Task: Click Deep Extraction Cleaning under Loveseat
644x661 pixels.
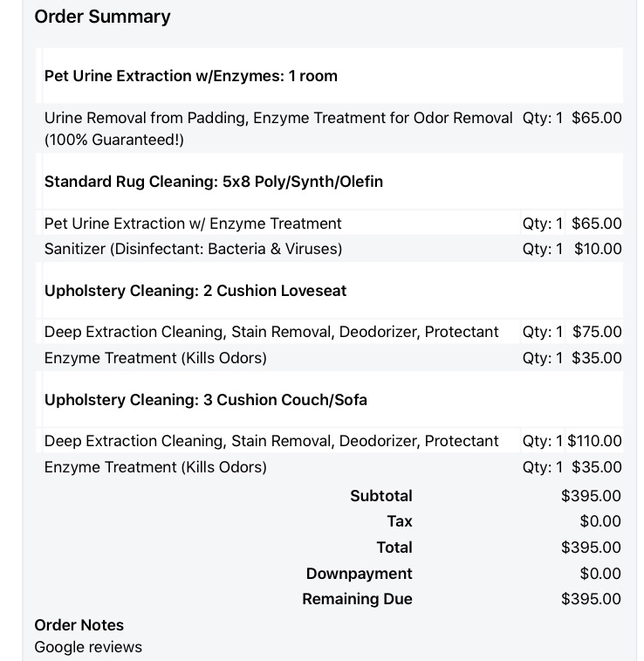Action: coord(271,332)
